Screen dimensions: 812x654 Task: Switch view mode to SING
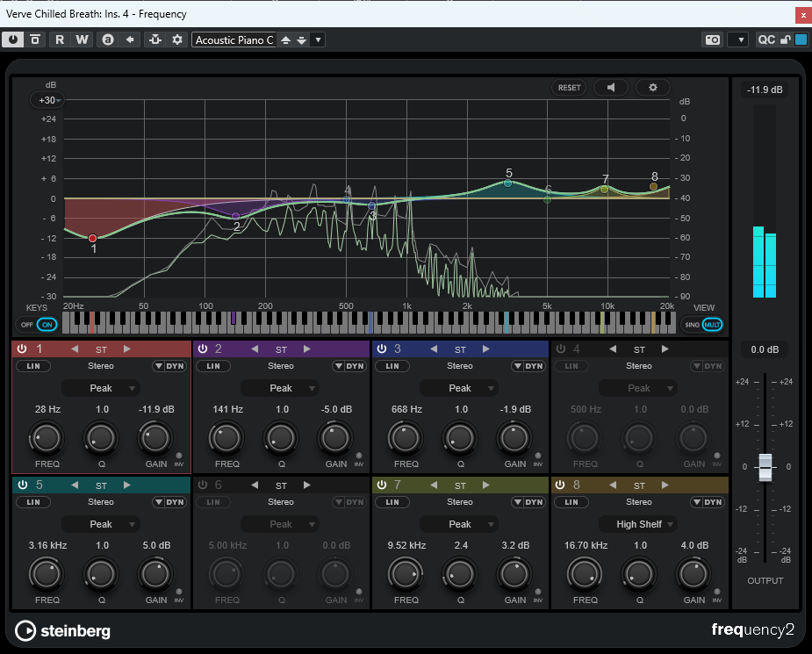coord(692,324)
